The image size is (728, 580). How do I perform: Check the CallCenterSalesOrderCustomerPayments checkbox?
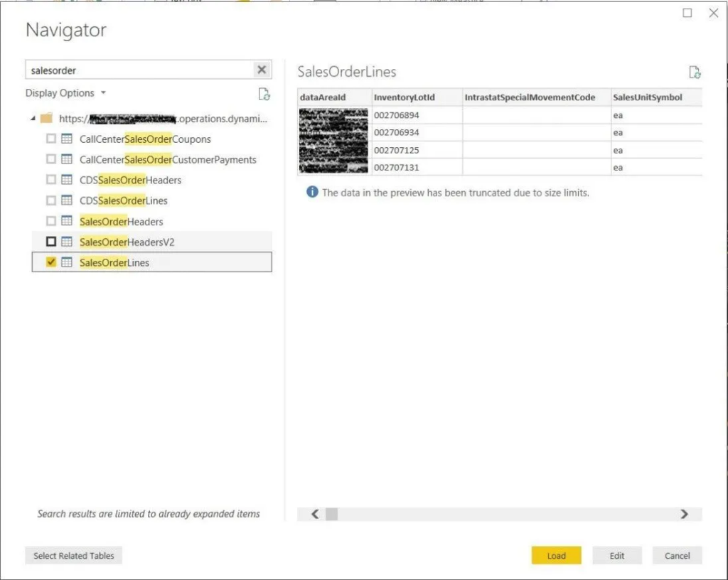pyautogui.click(x=51, y=159)
